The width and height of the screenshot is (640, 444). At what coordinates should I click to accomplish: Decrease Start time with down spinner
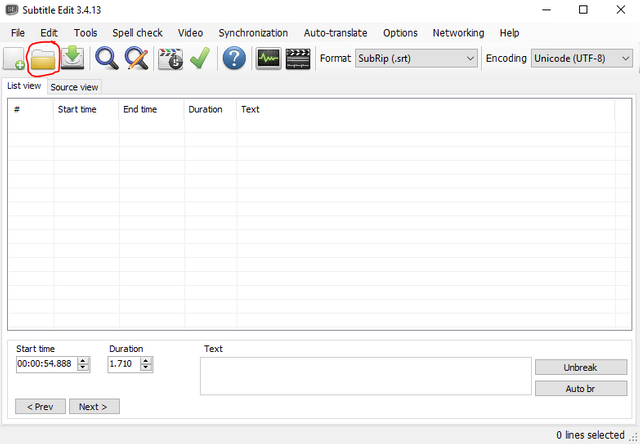pyautogui.click(x=83, y=367)
